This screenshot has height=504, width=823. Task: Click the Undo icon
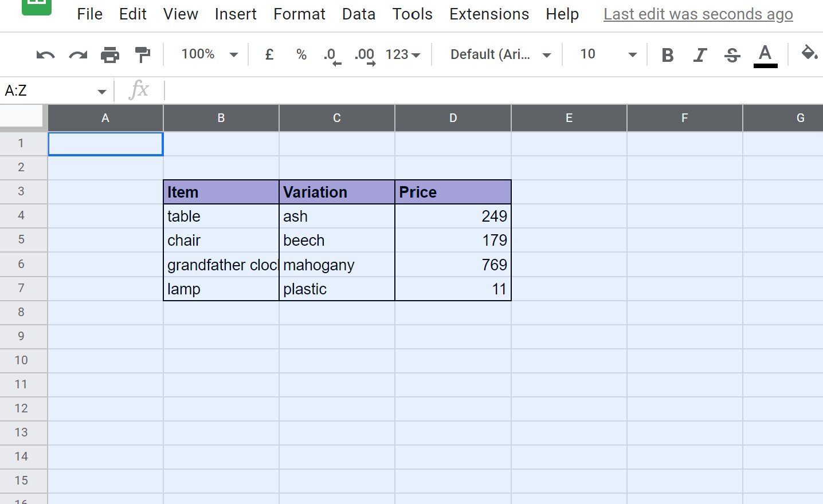click(x=46, y=54)
